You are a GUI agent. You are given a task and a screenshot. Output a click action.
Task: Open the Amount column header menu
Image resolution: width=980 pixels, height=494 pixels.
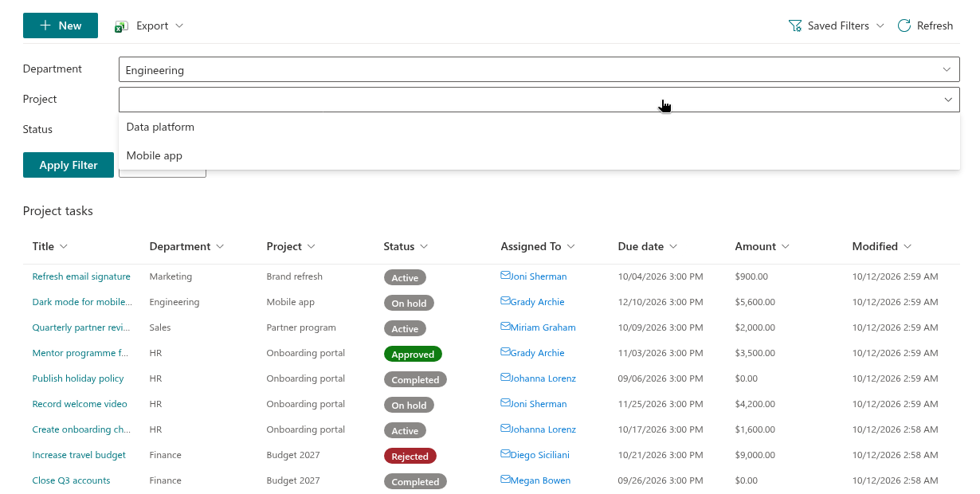point(785,246)
